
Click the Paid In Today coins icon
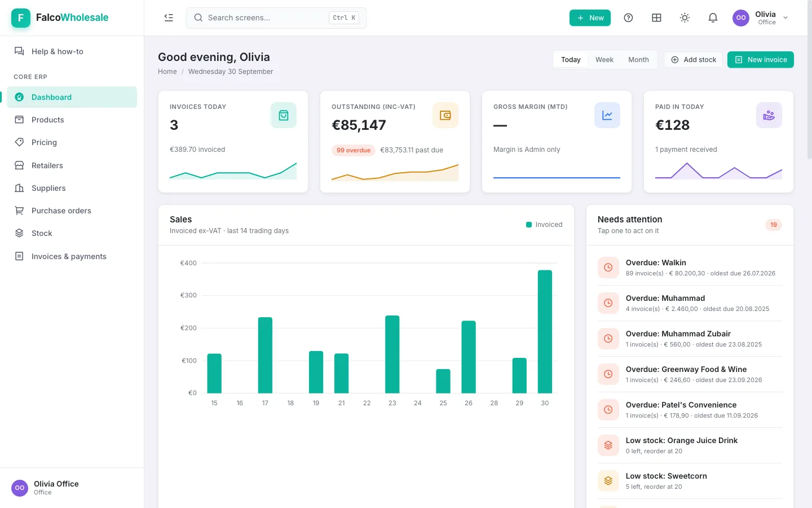[x=769, y=115]
